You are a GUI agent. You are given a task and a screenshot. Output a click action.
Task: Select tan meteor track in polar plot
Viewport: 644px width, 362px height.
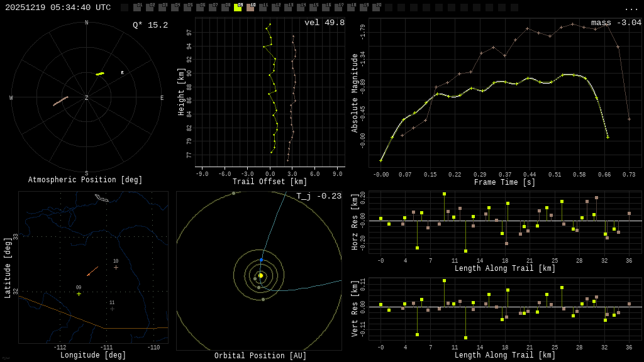60,101
